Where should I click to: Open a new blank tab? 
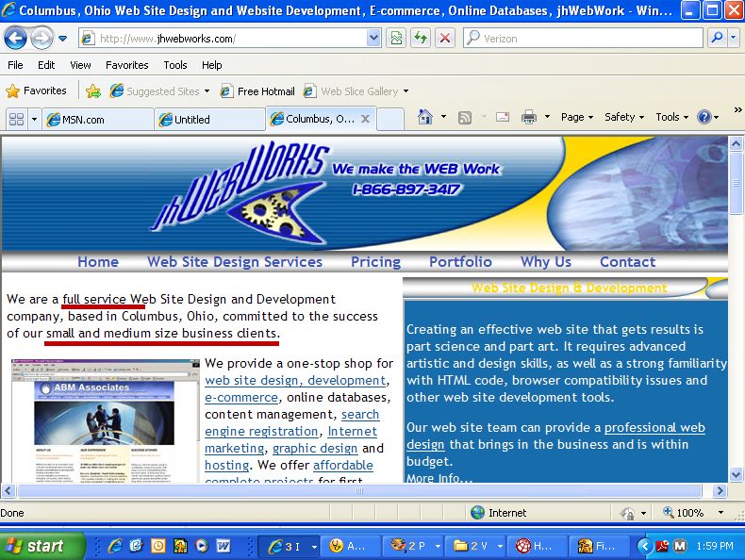390,119
